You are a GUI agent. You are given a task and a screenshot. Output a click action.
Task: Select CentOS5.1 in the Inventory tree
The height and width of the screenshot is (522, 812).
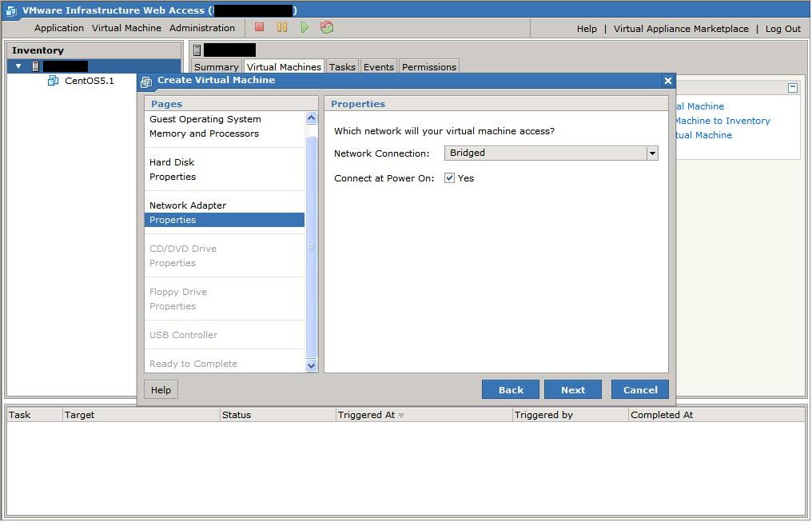tap(89, 81)
